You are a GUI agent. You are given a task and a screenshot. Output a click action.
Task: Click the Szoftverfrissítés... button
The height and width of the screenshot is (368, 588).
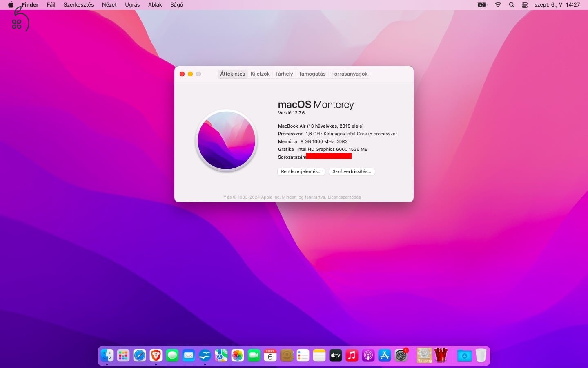(x=352, y=172)
